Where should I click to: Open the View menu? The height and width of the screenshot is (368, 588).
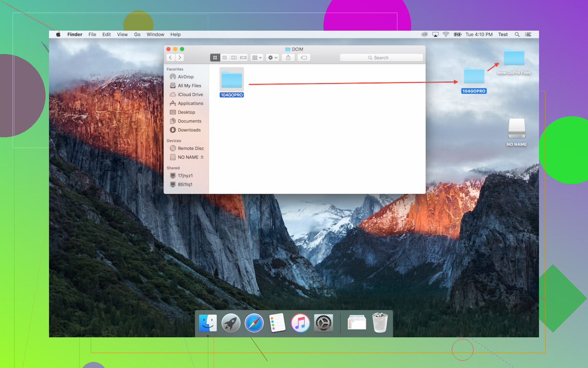pos(122,34)
